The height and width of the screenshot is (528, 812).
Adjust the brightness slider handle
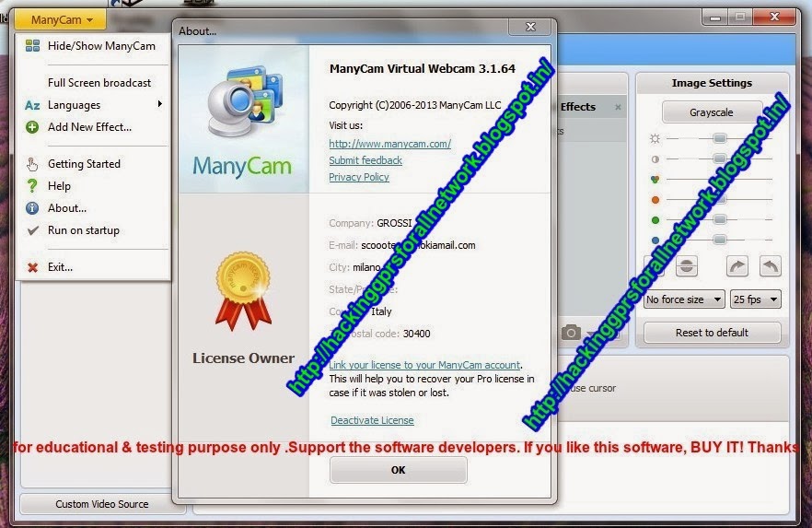719,138
